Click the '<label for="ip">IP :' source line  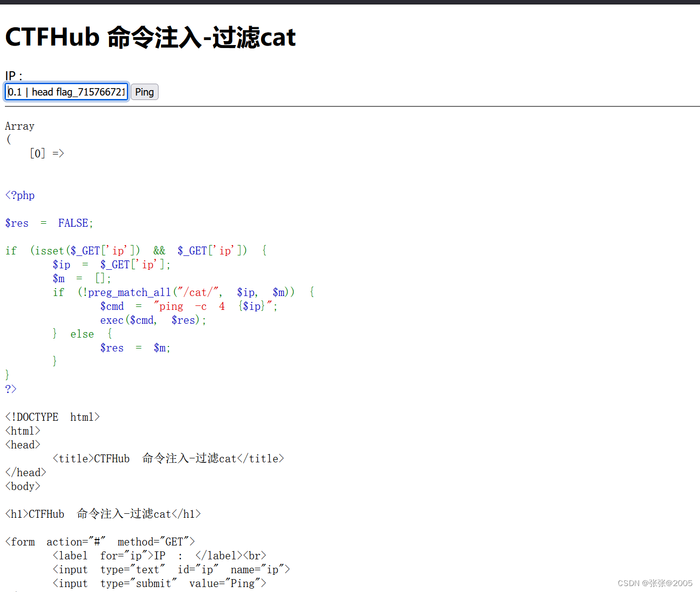pos(160,556)
